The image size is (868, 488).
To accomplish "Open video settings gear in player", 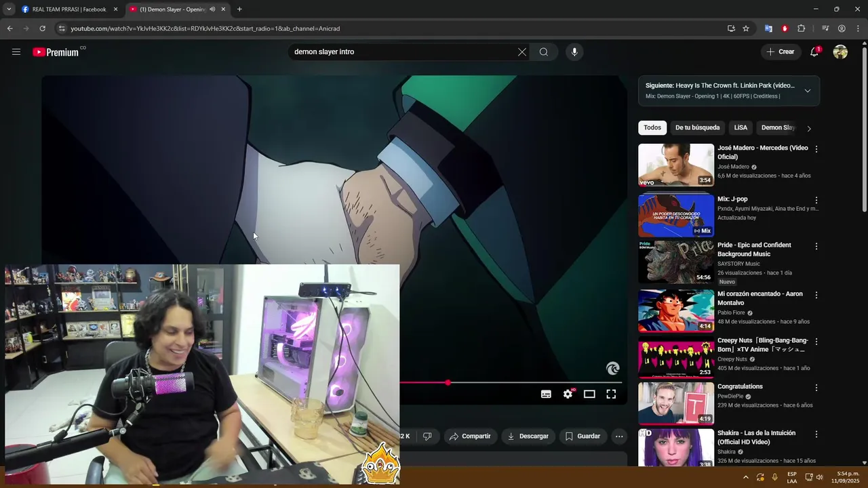I will click(x=568, y=394).
